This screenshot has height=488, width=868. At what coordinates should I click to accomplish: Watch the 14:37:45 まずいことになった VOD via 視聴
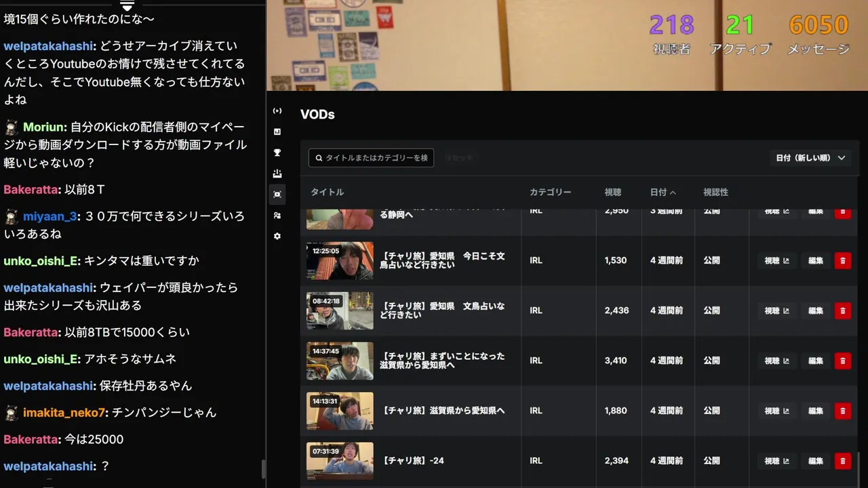coord(777,361)
